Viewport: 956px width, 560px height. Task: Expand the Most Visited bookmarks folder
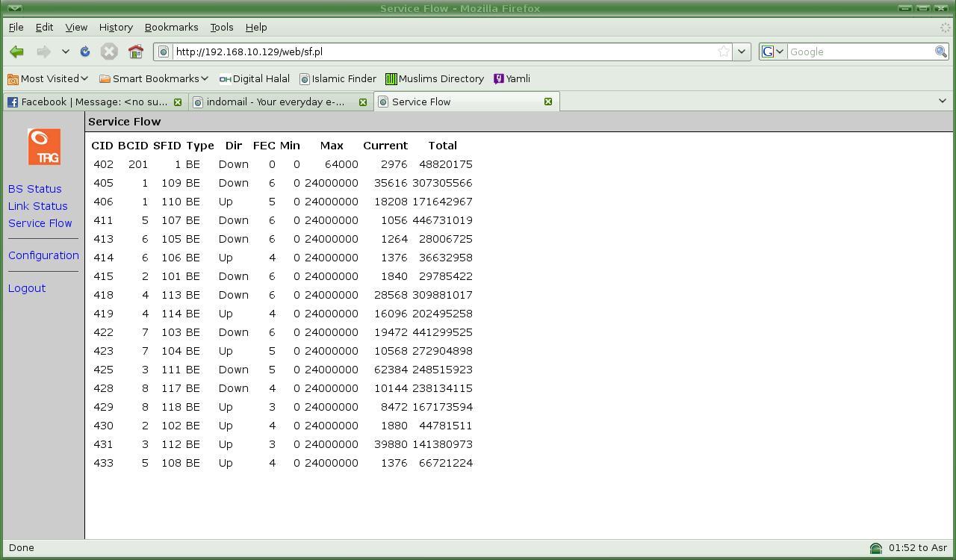pos(49,78)
